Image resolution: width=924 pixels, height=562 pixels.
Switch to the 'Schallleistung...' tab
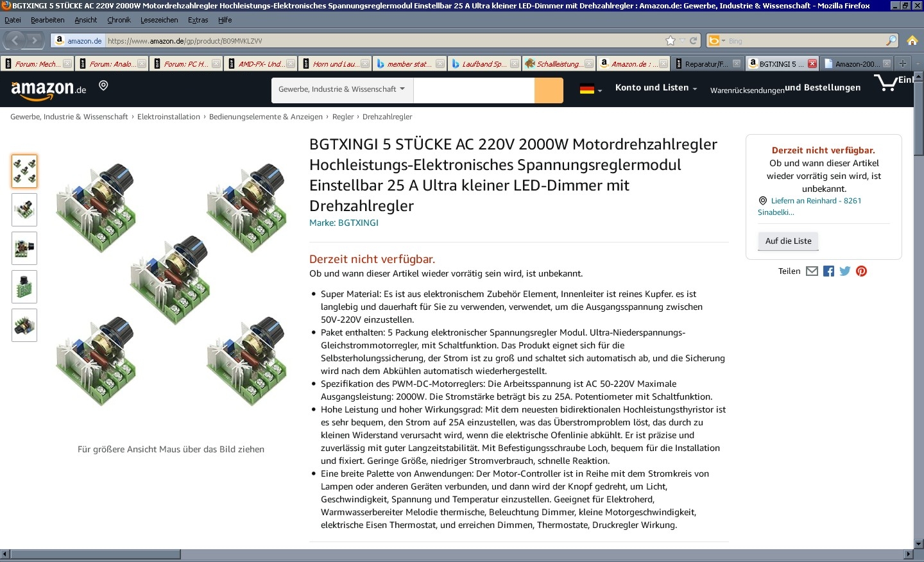(x=558, y=64)
